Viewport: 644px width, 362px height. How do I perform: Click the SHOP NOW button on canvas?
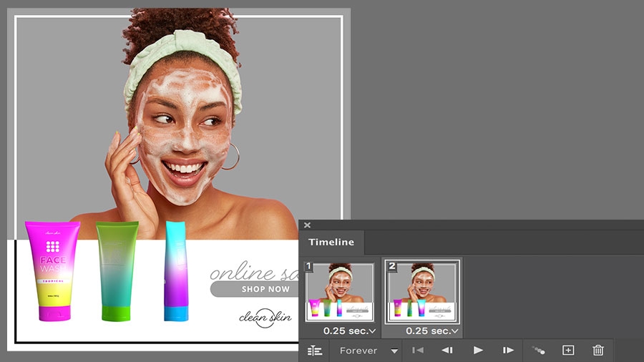[x=254, y=289]
